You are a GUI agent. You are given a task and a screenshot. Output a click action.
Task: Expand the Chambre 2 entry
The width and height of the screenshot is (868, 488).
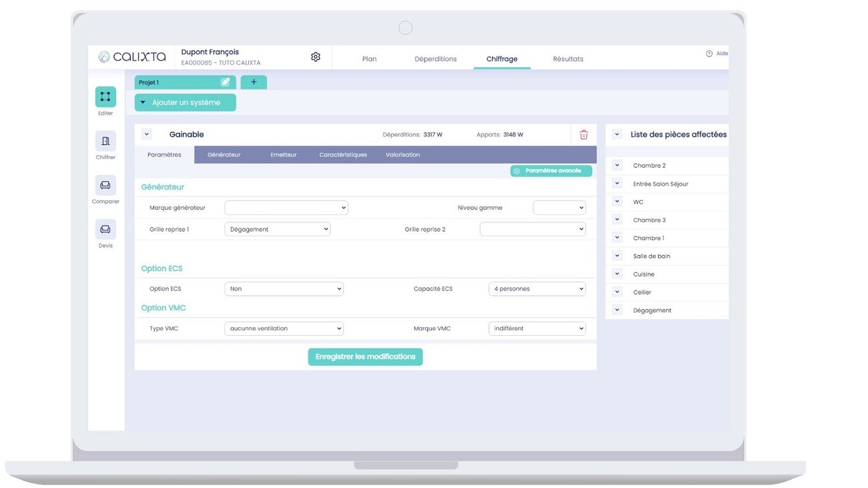pos(616,165)
